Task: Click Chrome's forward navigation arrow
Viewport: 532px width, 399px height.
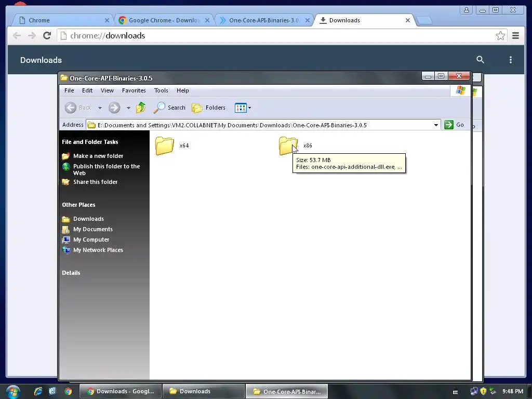Action: point(32,36)
